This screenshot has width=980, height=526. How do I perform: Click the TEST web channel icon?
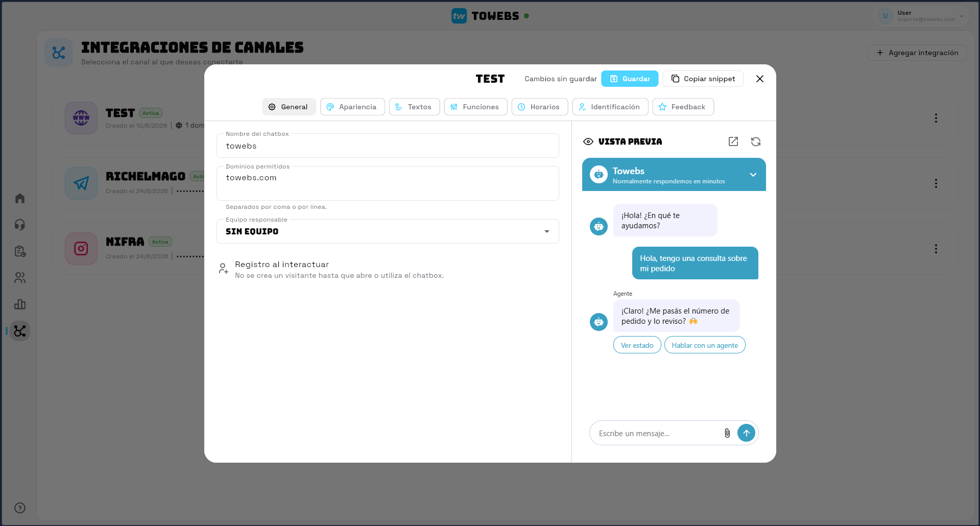coord(81,118)
